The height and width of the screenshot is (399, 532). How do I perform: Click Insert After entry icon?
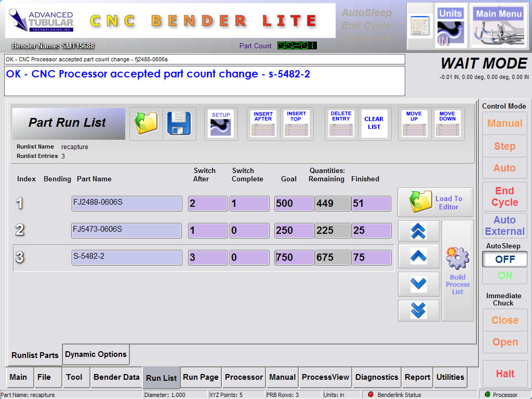pyautogui.click(x=263, y=124)
